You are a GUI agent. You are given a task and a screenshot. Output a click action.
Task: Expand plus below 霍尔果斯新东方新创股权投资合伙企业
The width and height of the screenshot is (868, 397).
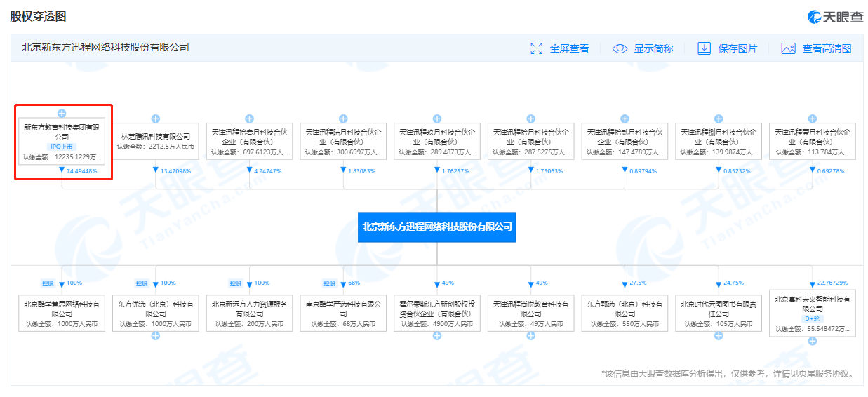point(436,336)
